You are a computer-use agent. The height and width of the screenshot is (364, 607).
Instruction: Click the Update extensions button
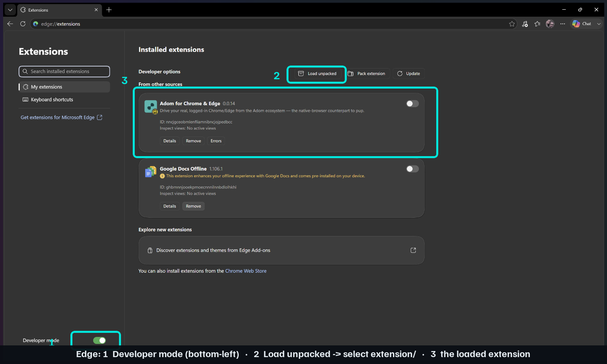click(408, 74)
